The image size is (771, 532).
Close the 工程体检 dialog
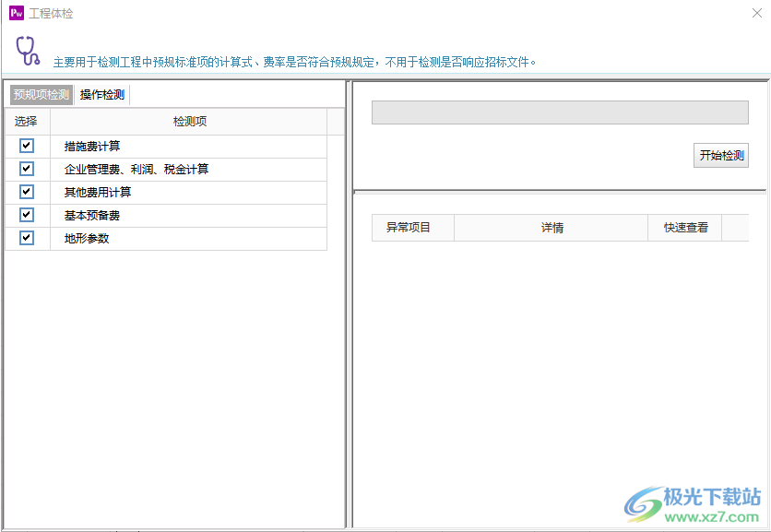tap(757, 13)
